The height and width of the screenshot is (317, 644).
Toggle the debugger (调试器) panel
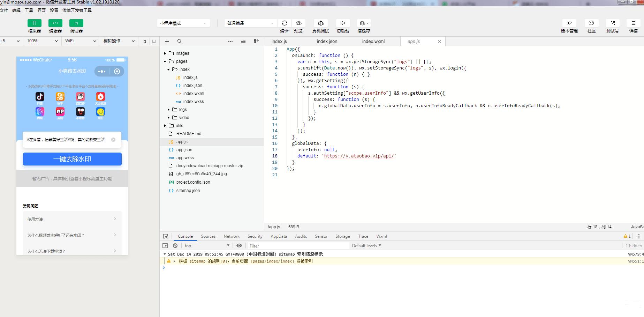click(76, 23)
